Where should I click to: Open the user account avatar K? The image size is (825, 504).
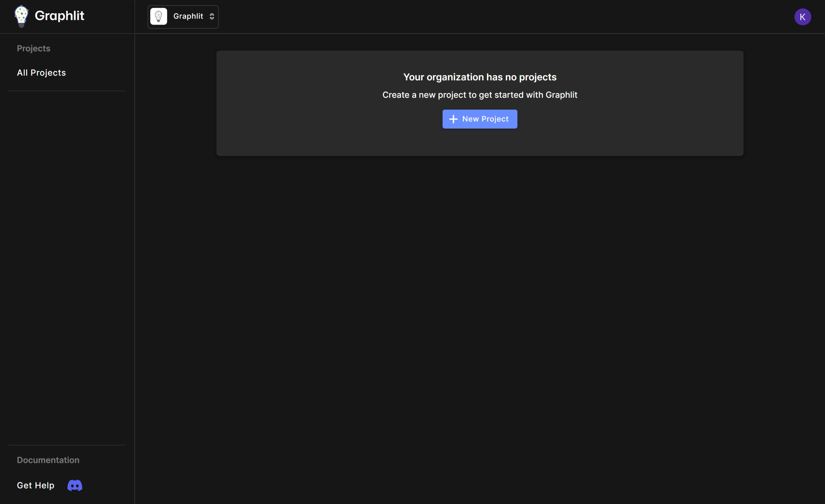[802, 17]
